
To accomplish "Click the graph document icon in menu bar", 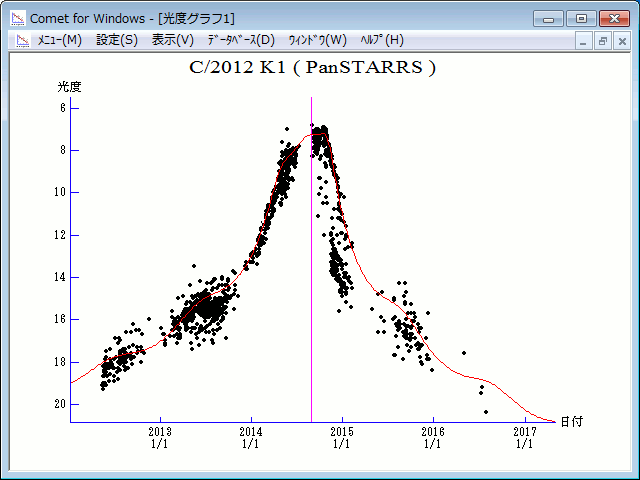I will pyautogui.click(x=23, y=40).
